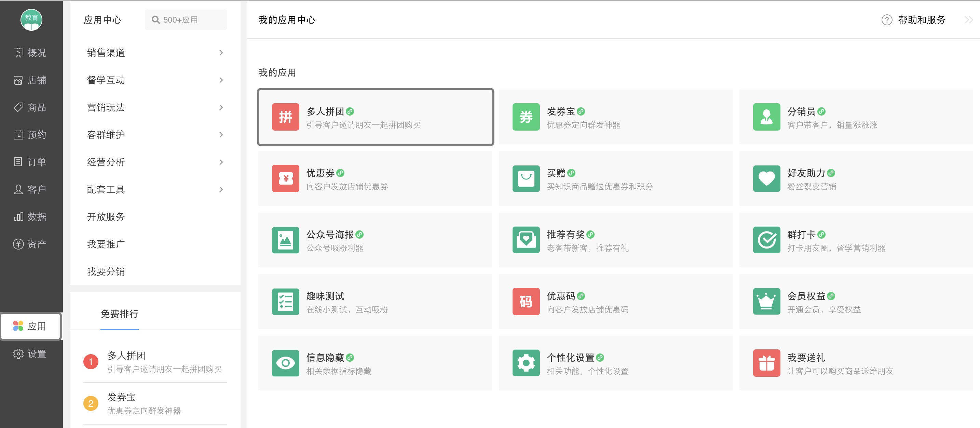Select the 免费排行 tab
Image resolution: width=980 pixels, height=428 pixels.
click(120, 314)
